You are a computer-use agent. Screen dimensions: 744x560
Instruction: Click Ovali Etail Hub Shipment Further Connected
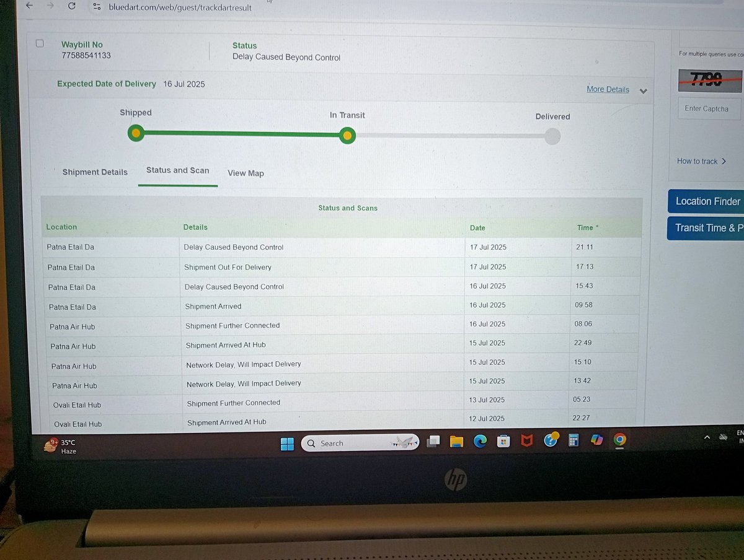click(344, 403)
